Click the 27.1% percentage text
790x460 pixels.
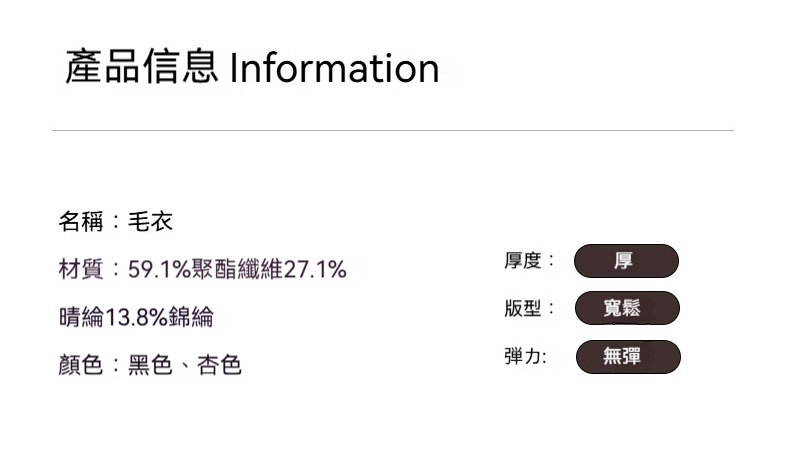(315, 269)
